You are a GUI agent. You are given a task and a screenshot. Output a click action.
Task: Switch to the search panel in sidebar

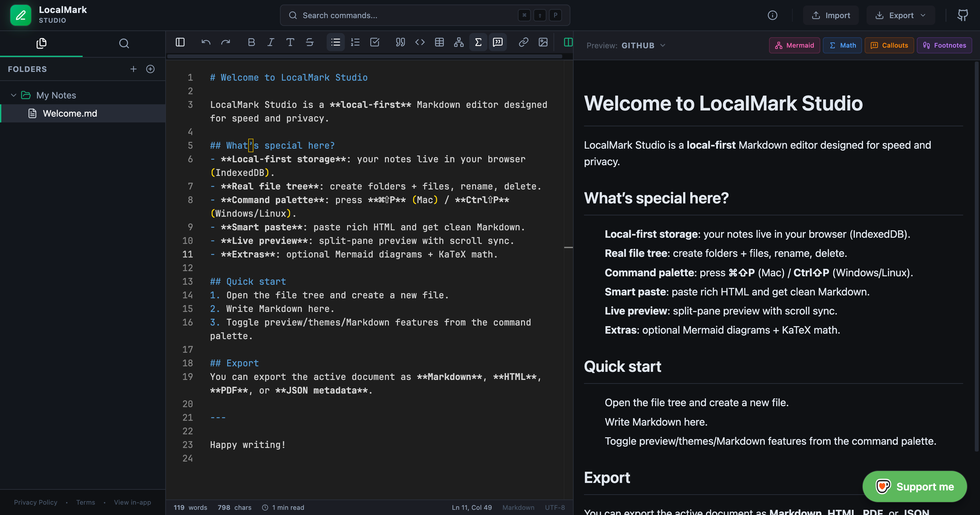coord(124,43)
